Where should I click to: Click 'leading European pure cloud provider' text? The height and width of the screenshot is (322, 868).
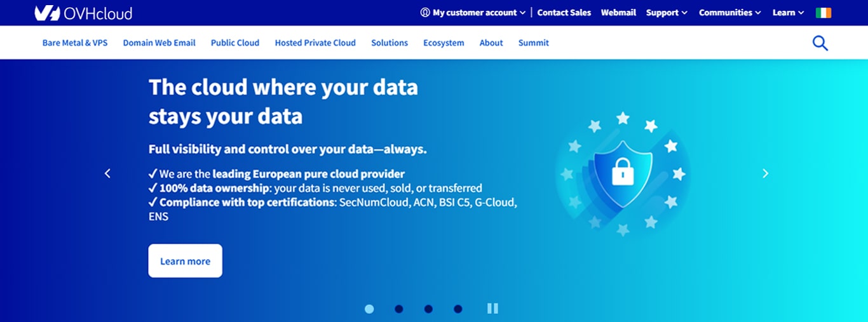(309, 174)
